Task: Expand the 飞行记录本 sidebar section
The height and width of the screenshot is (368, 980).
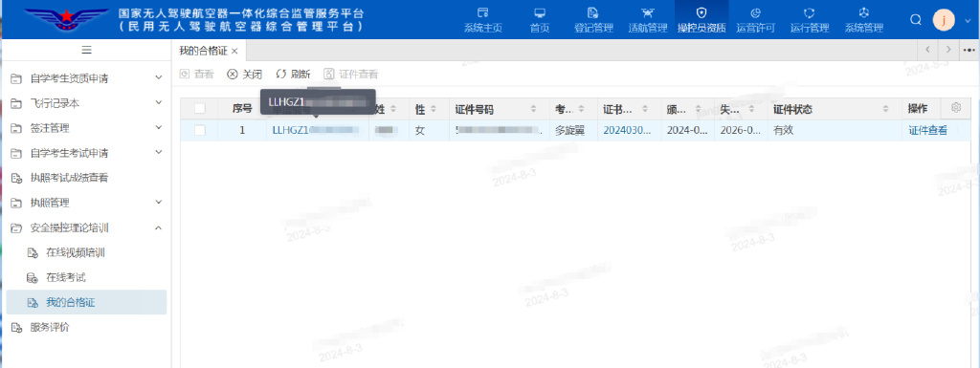Action: tap(86, 103)
